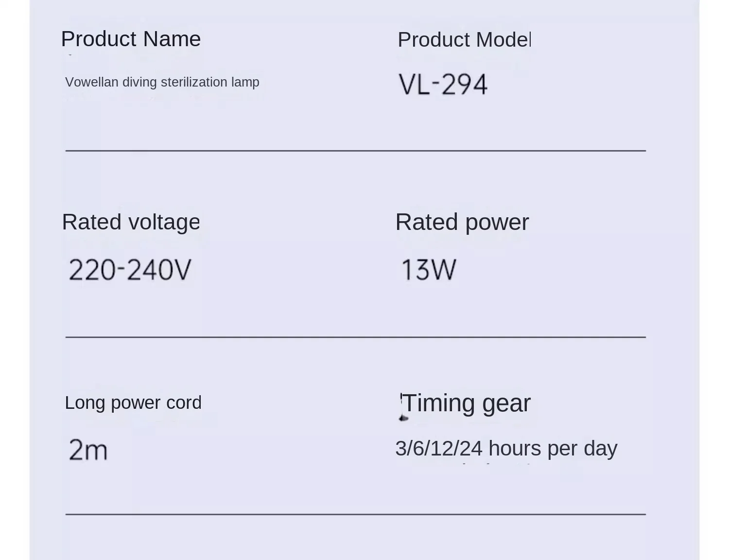Viewport: 729px width, 560px height.
Task: Select the 2m cord length value
Action: [88, 450]
